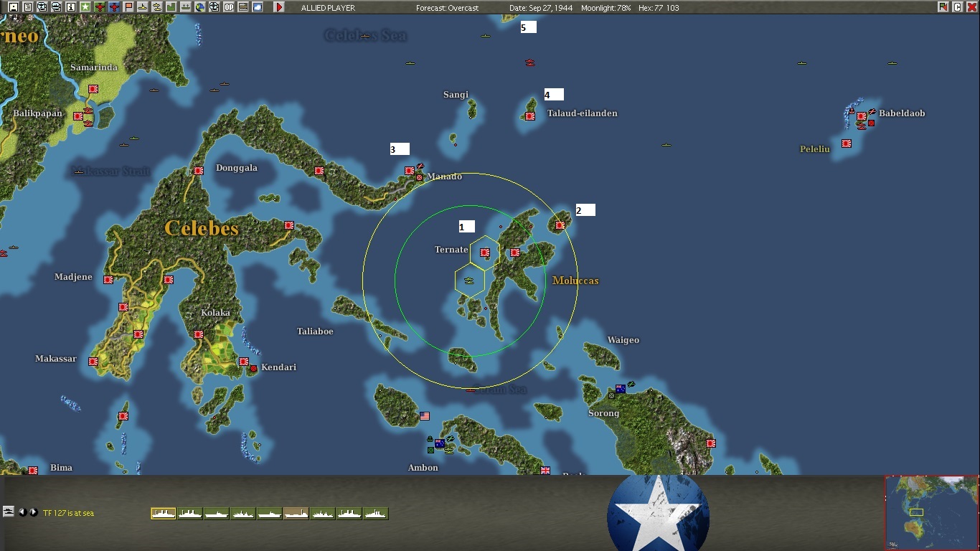Click the 'Waigeo' map label
The image size is (980, 551).
[623, 340]
